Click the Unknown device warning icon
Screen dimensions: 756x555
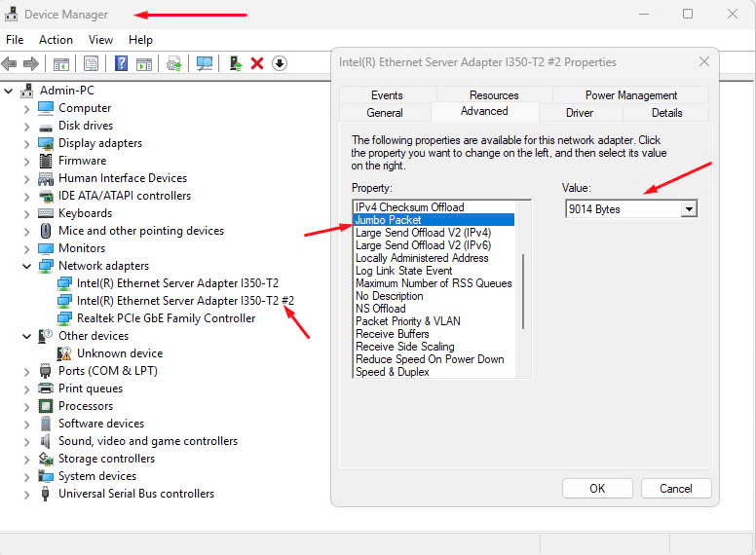pyautogui.click(x=63, y=353)
